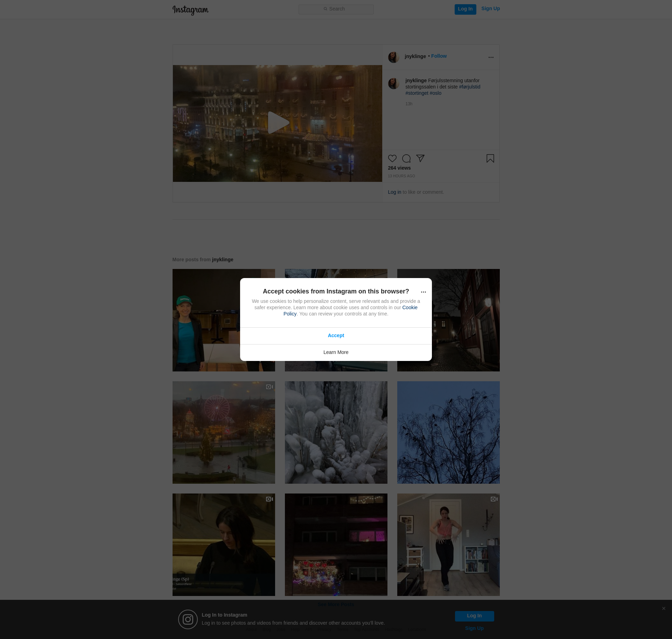The width and height of the screenshot is (672, 639).
Task: Open the #stortinget hashtag
Action: 417,93
